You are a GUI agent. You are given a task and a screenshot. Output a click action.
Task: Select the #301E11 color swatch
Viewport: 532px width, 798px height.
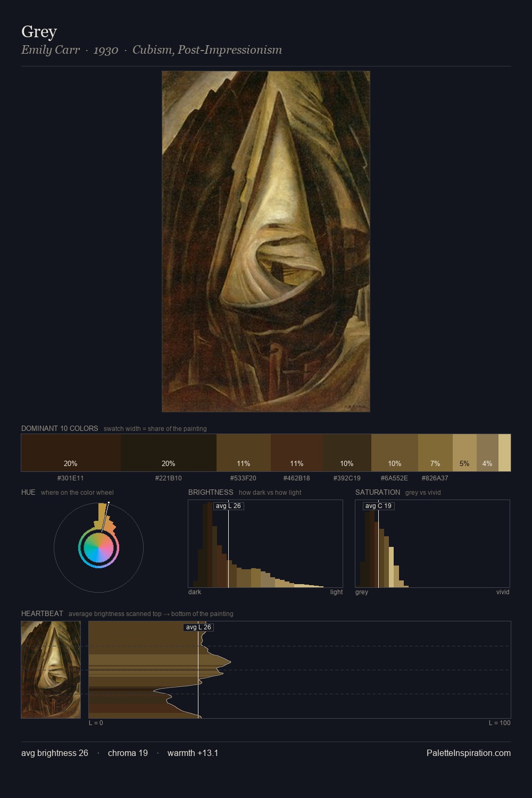point(71,453)
